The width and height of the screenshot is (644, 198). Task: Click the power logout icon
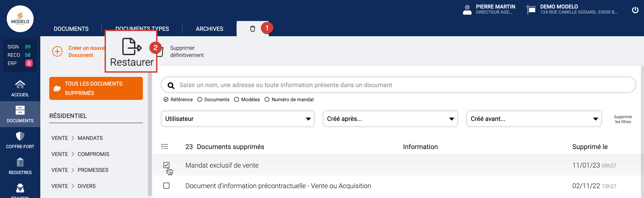635,10
